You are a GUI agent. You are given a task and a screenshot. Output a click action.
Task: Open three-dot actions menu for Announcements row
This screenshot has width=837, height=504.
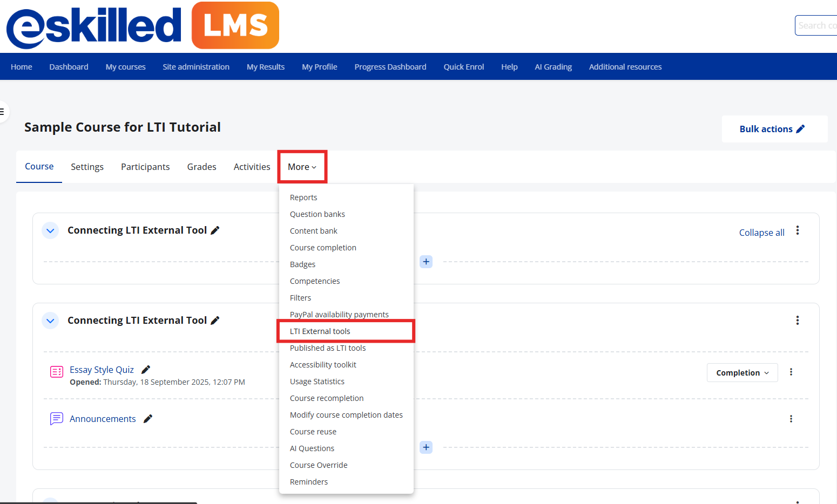791,419
